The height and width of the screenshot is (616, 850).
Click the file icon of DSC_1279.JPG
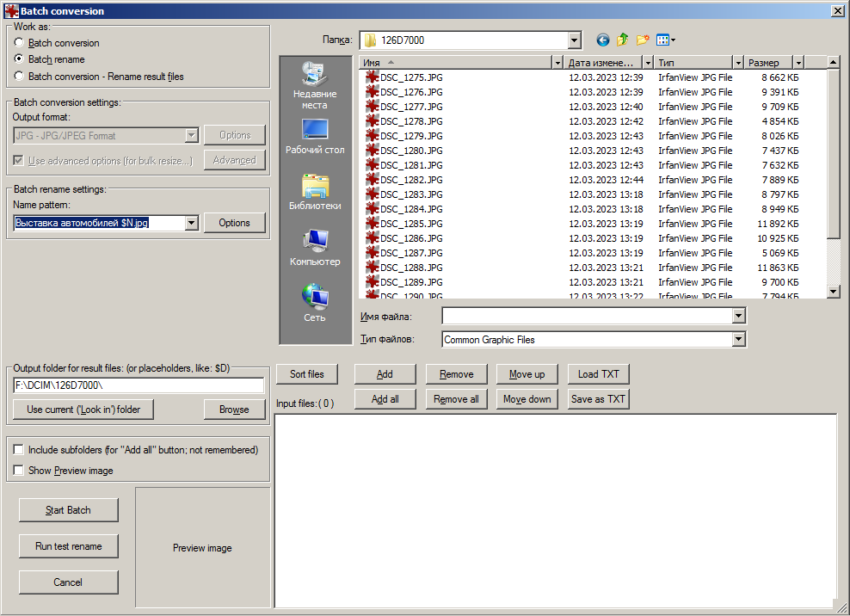tap(372, 136)
